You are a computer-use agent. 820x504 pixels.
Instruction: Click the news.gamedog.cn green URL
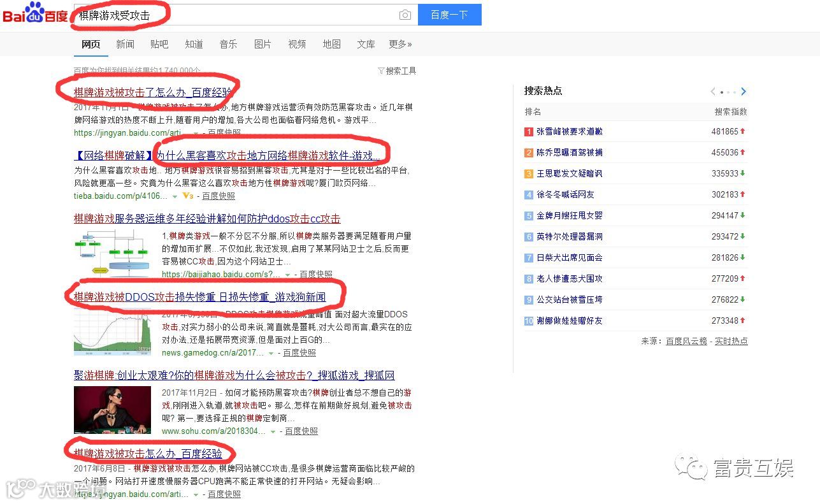(213, 352)
